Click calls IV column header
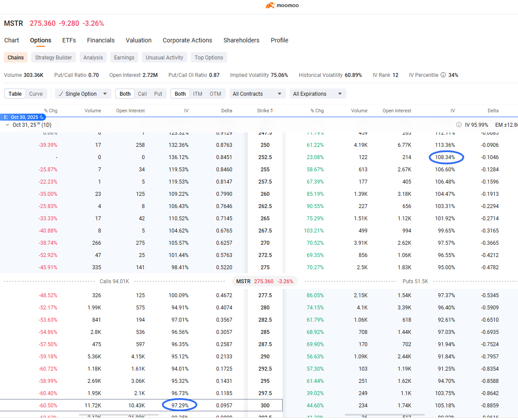Screen dimensions: 518x420 pos(186,111)
